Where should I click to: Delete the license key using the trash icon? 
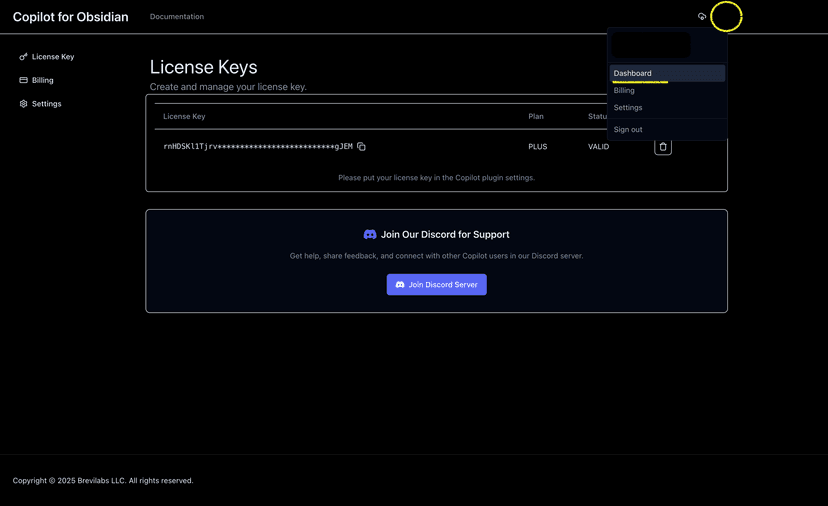click(662, 147)
